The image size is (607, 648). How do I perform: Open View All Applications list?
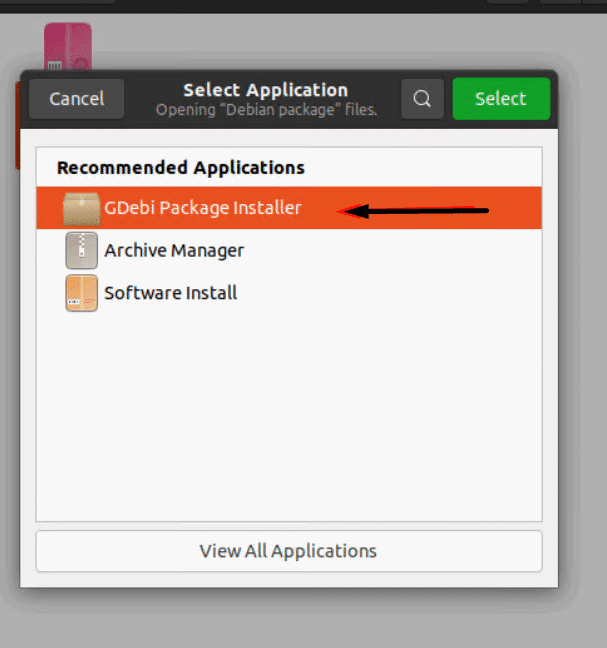289,551
